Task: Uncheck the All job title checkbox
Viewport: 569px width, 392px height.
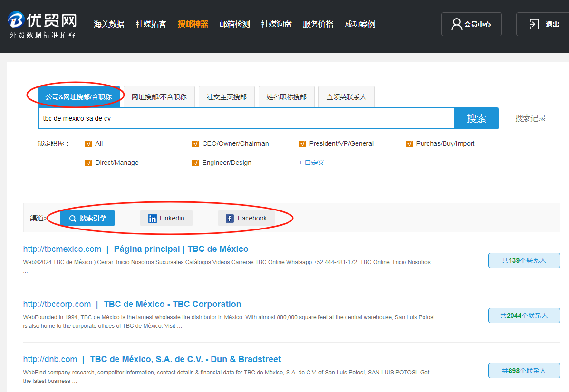Action: (88, 144)
